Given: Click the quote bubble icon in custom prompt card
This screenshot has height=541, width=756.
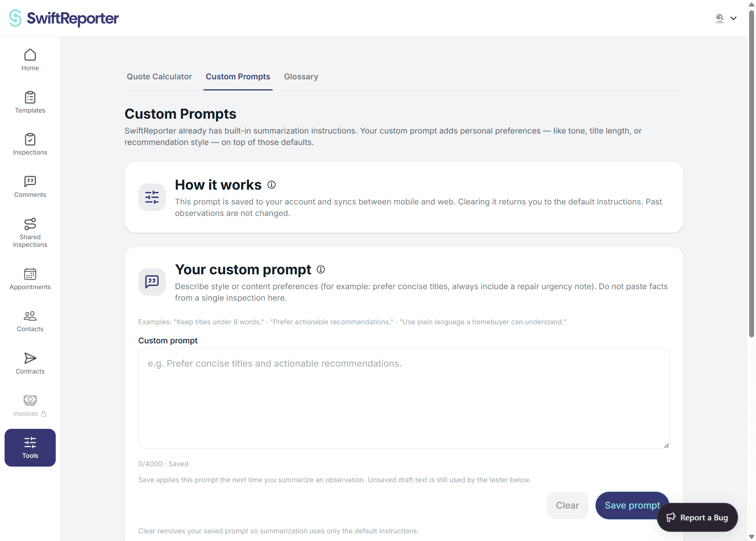Looking at the screenshot, I should pyautogui.click(x=152, y=282).
